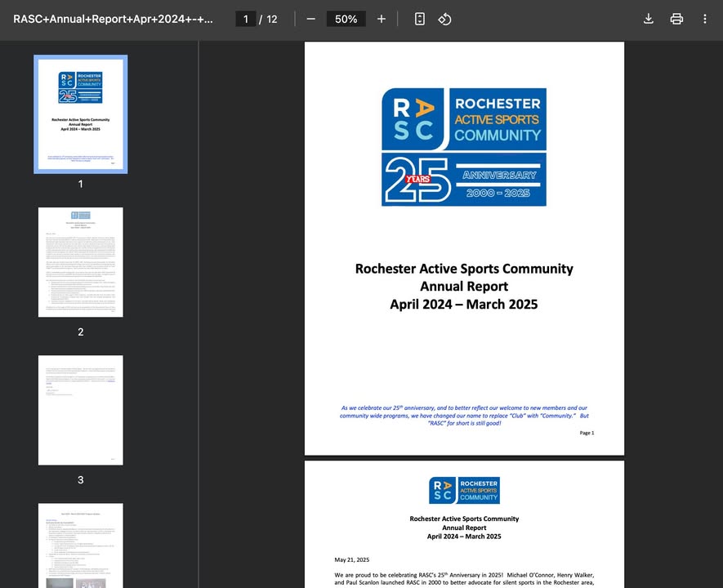This screenshot has width=723, height=588.
Task: Click the zoom in plus icon
Action: (382, 19)
